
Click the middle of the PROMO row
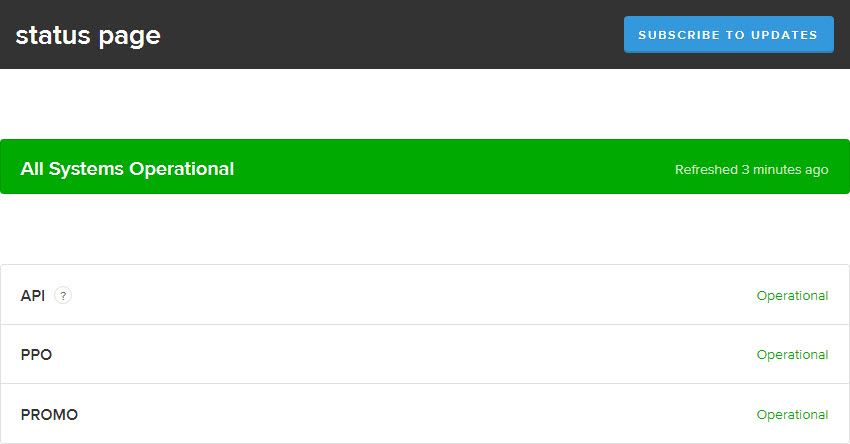[x=425, y=414]
